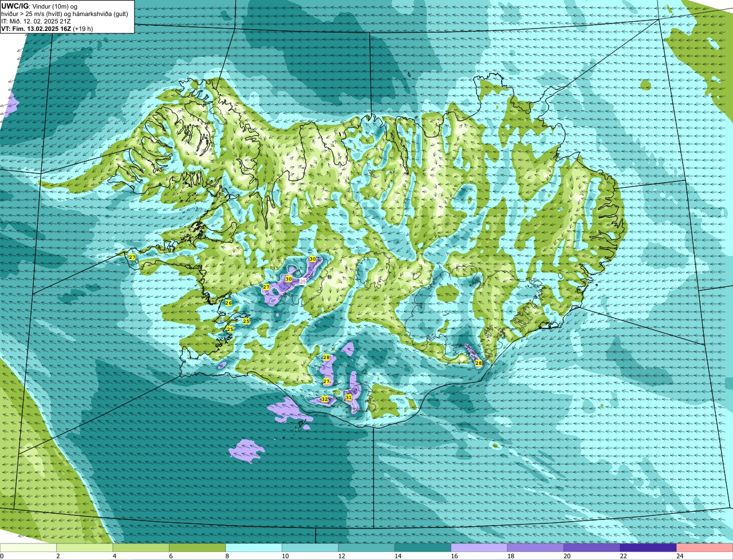Click the 12–14 m/s teal legend swatch
This screenshot has width=733, height=560.
[367, 547]
